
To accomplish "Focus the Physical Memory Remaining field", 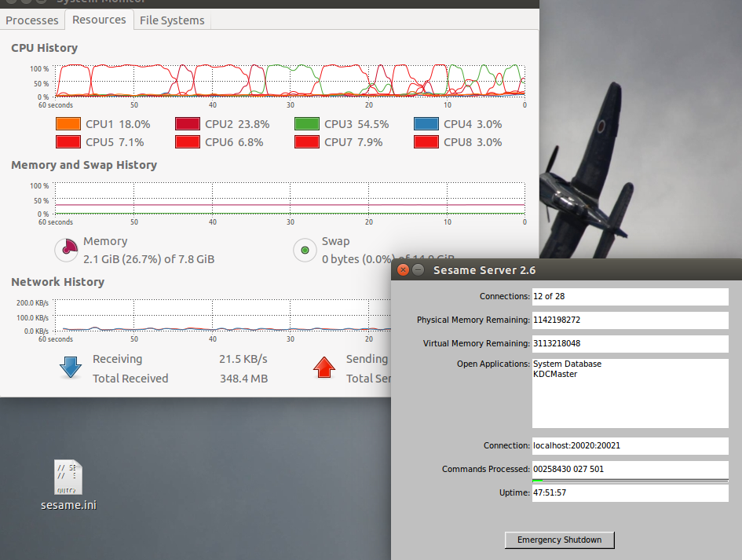I will coord(630,320).
